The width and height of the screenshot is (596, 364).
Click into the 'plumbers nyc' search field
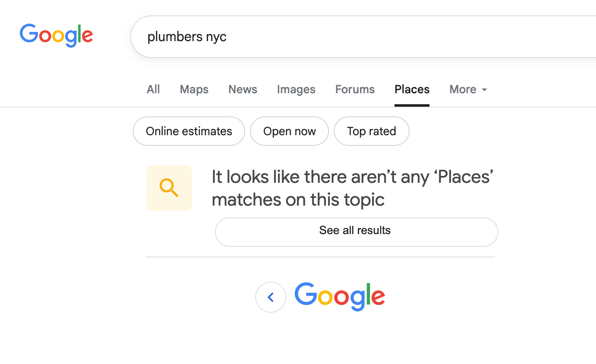tap(366, 37)
